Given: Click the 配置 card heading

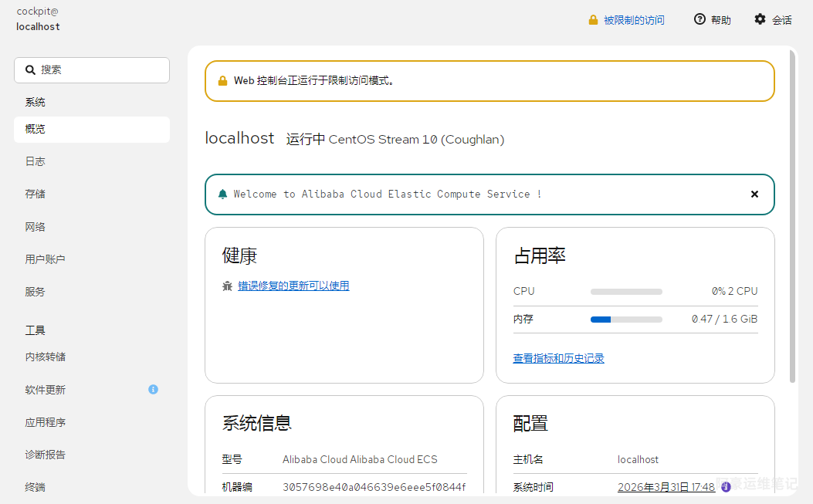Looking at the screenshot, I should coord(530,423).
